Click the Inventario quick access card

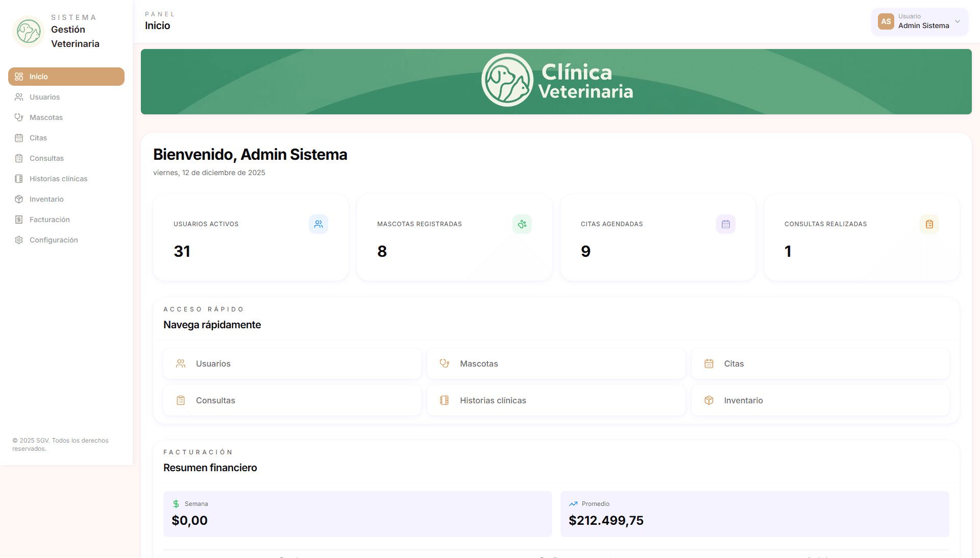click(x=820, y=400)
